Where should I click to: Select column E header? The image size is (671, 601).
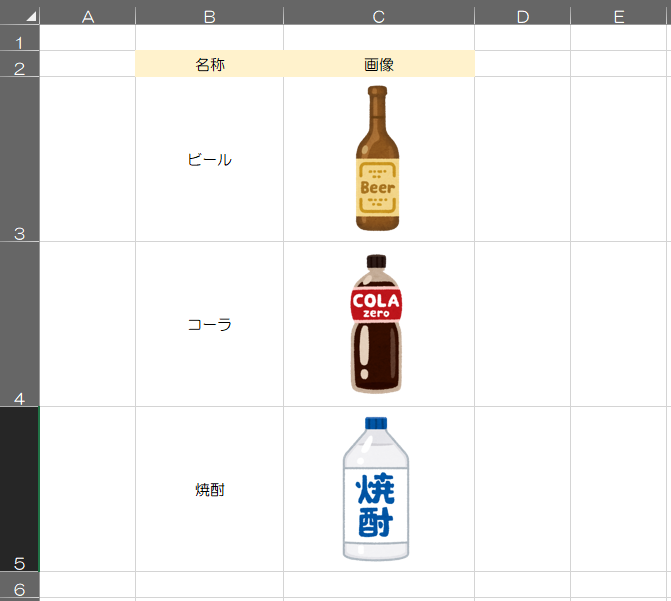(619, 15)
